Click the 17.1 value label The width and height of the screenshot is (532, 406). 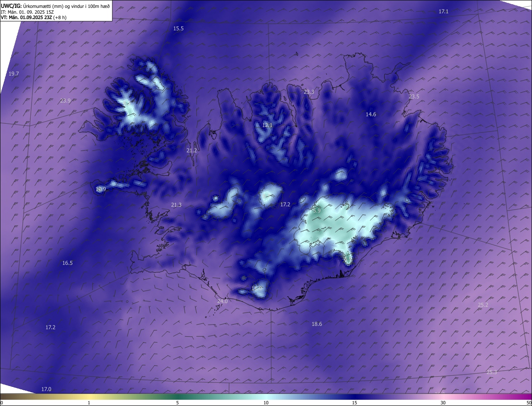[443, 12]
